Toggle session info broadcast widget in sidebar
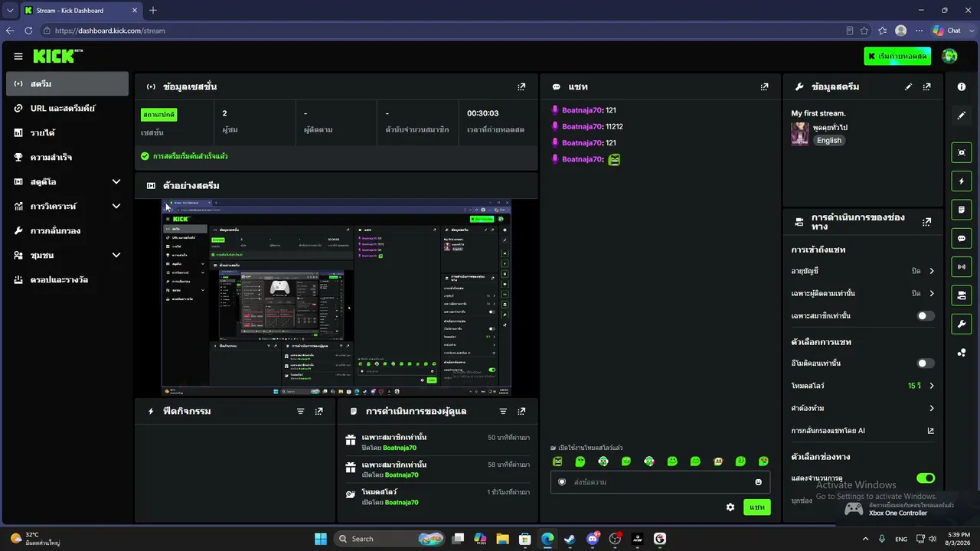The width and height of the screenshot is (980, 551). [962, 266]
